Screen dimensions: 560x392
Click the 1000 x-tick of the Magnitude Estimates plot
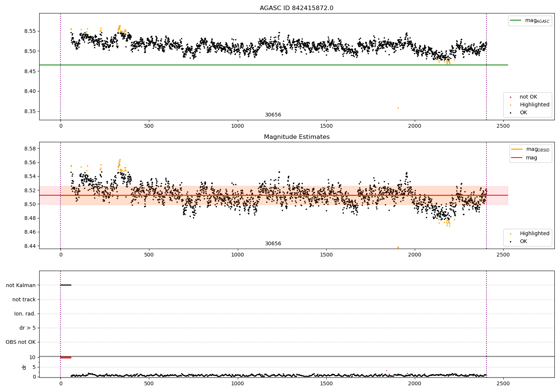[x=237, y=255]
